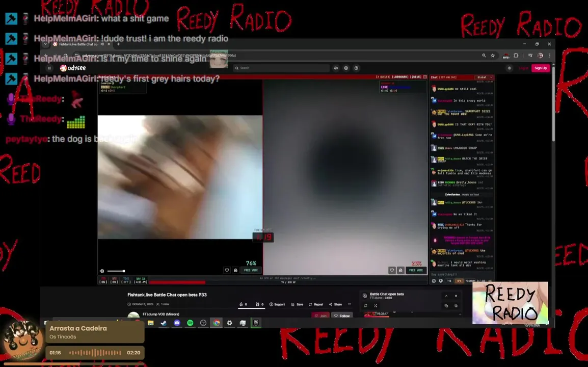Share the video with the Share button
This screenshot has height=367, width=588.
pyautogui.click(x=336, y=304)
